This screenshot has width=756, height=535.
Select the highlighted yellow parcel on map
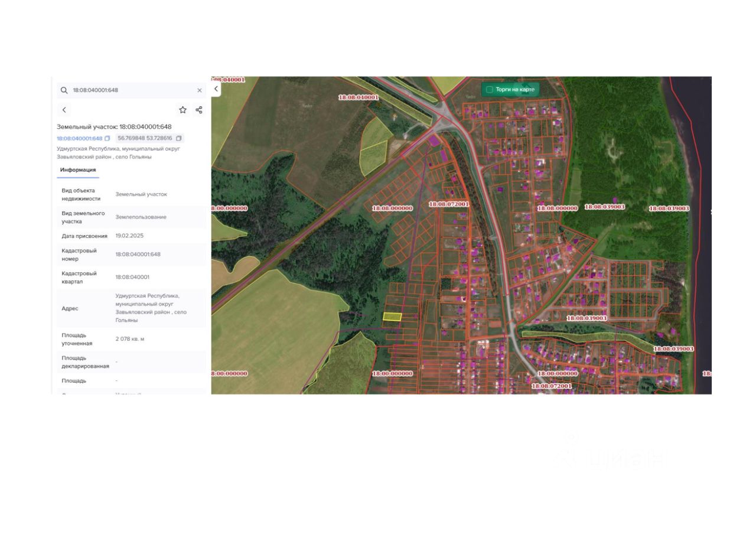tap(392, 317)
